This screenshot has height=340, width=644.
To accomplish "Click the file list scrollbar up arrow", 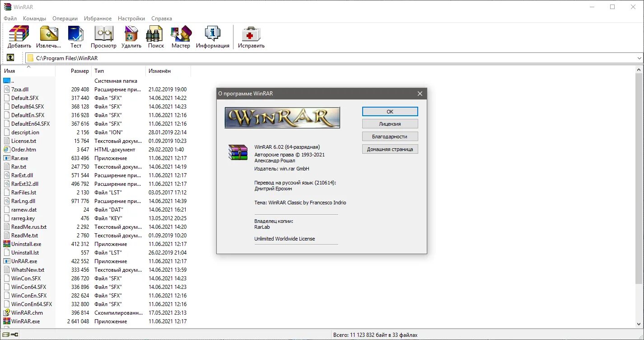I will tap(639, 70).
